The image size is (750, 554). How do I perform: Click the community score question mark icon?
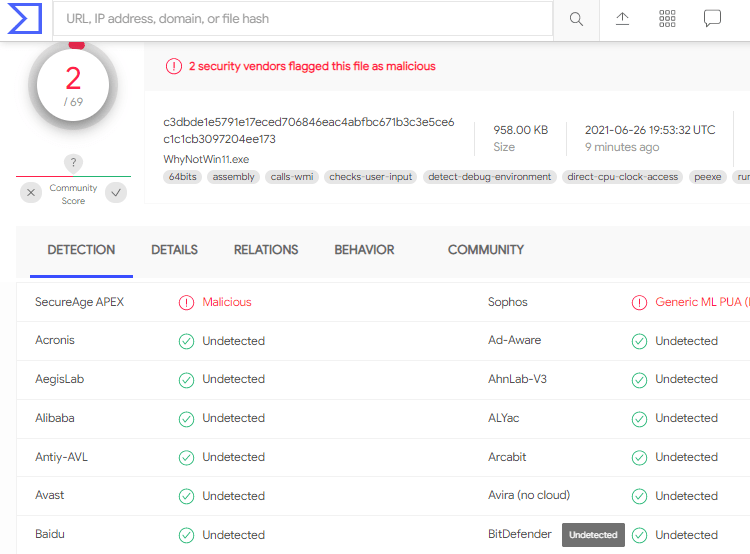(73, 162)
